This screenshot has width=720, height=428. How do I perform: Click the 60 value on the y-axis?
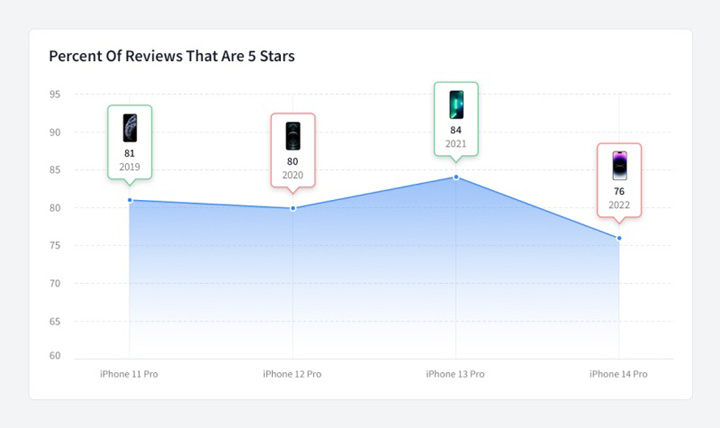pos(55,356)
